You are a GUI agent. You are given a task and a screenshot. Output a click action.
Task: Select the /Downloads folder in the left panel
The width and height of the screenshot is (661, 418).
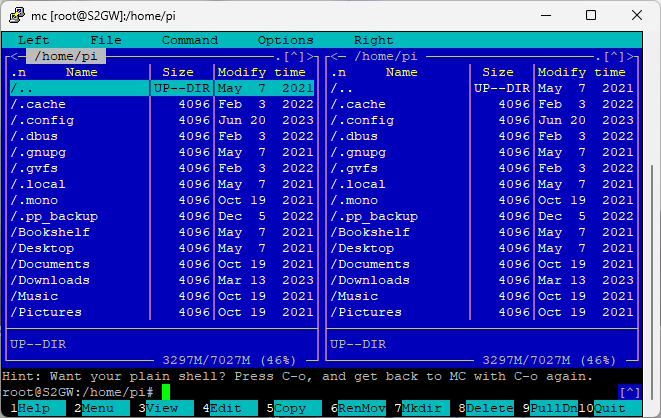(x=50, y=280)
